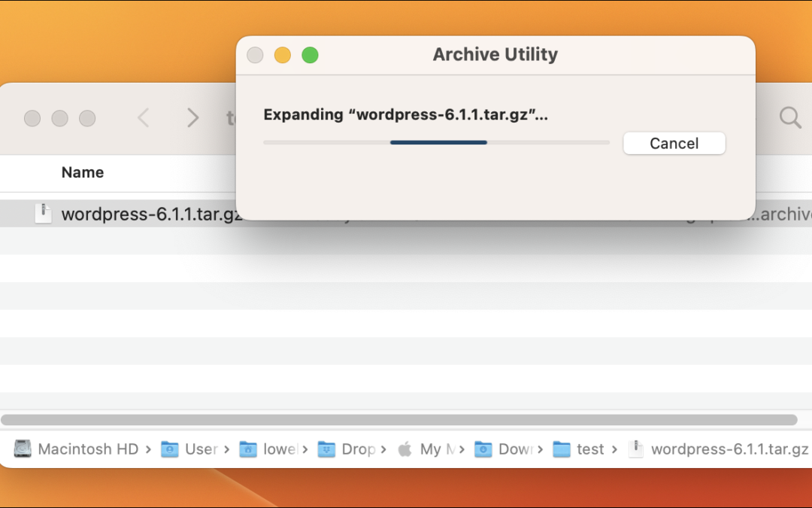Viewport: 812px width, 508px height.
Task: Click the Finder window's first gray traffic light button
Action: [32, 118]
